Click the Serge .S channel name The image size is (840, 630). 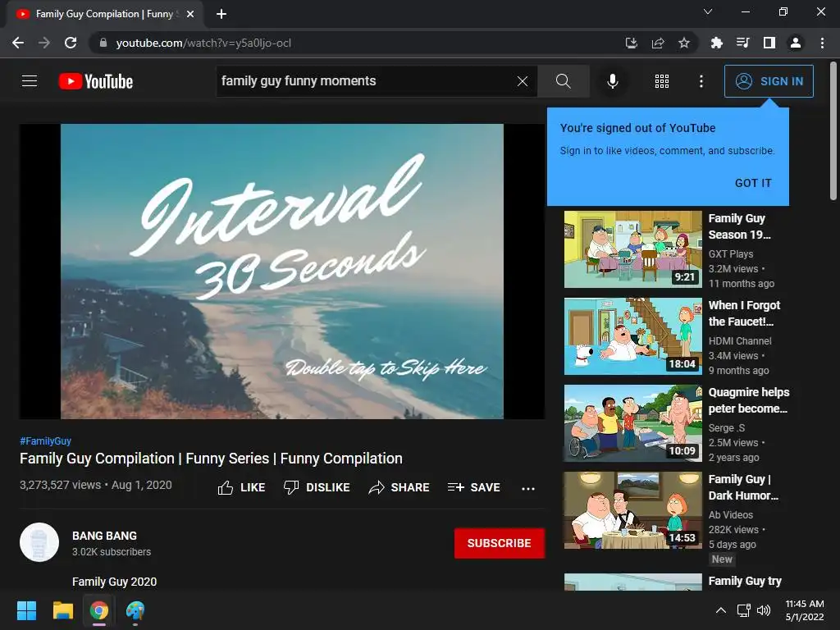tap(727, 427)
